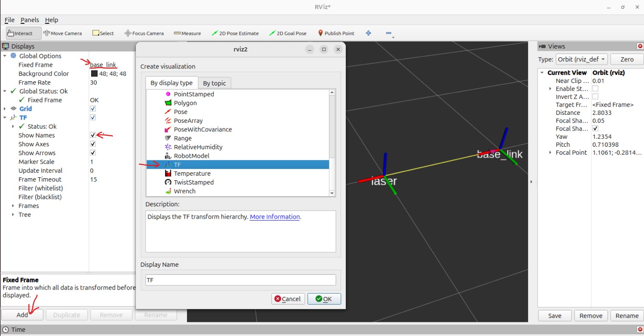This screenshot has width=644, height=336.
Task: Click the blue plus toolbar icon
Action: pos(368,33)
